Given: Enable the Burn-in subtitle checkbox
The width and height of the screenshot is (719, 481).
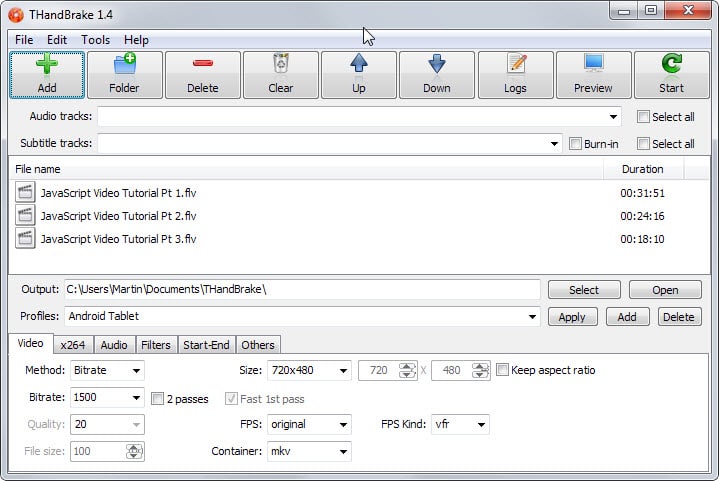Looking at the screenshot, I should point(575,144).
